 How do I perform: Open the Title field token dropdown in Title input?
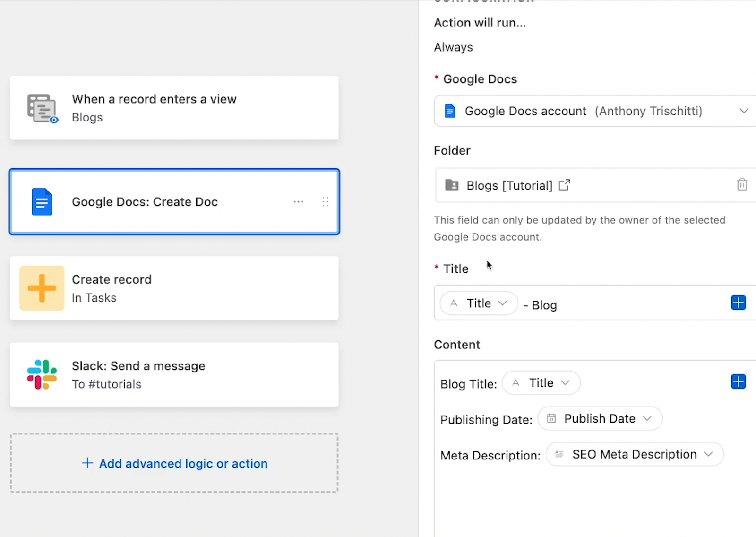[479, 303]
